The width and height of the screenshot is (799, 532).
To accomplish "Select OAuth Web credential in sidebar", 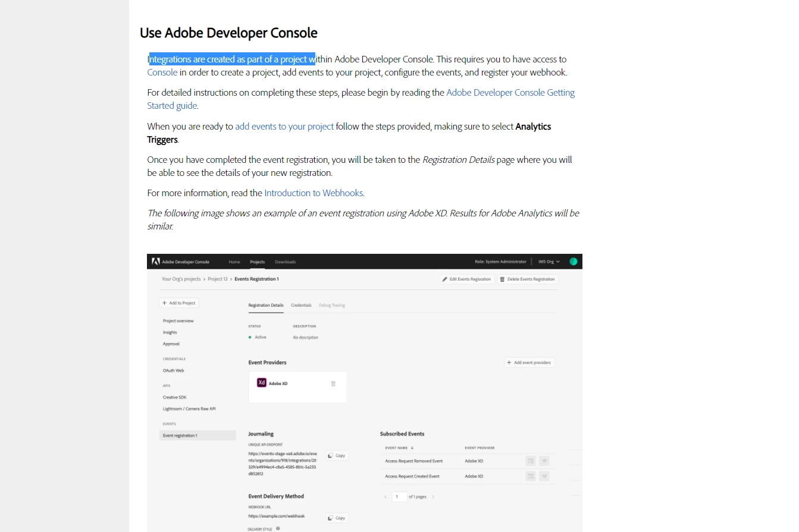I will point(174,370).
